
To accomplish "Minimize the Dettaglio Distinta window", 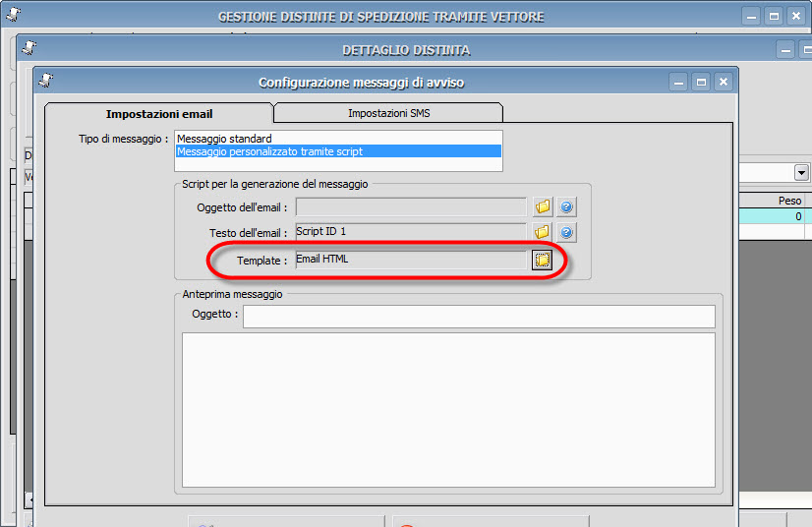I will click(785, 50).
